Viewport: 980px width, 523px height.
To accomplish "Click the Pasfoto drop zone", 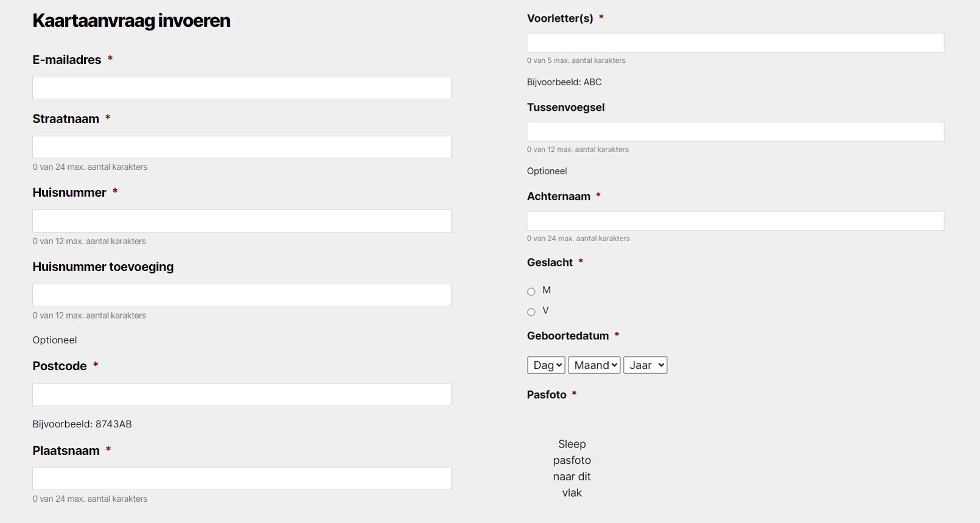I will 572,468.
